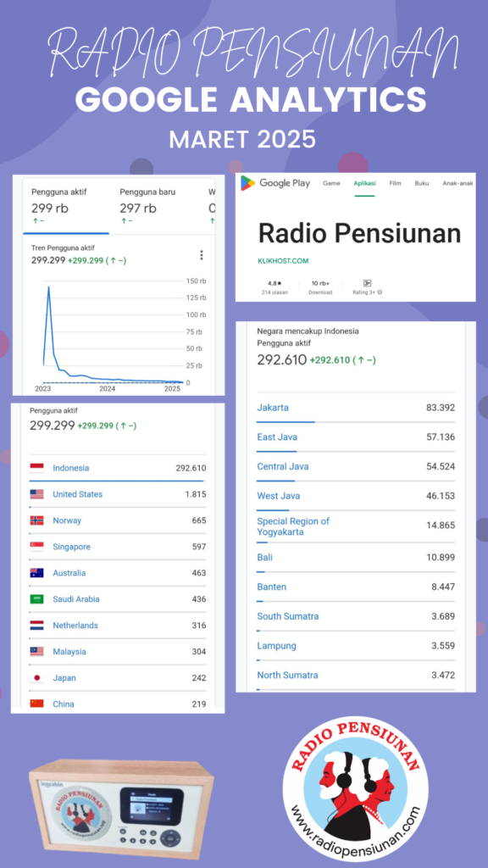
Task: Open the Film tab in Google Play
Action: coord(395,183)
